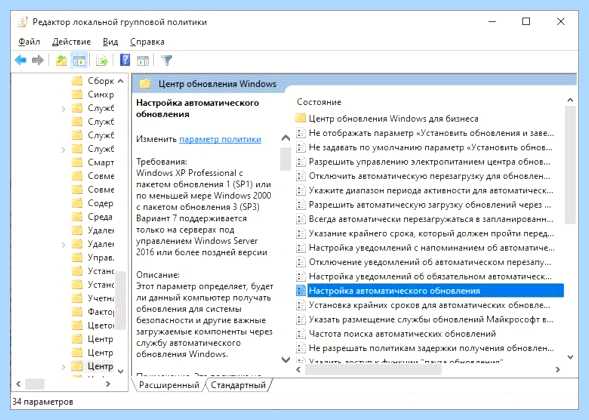Select policy Отключение уведомлений об автоматическом перезапуске
This screenshot has height=420, width=589.
pos(430,262)
